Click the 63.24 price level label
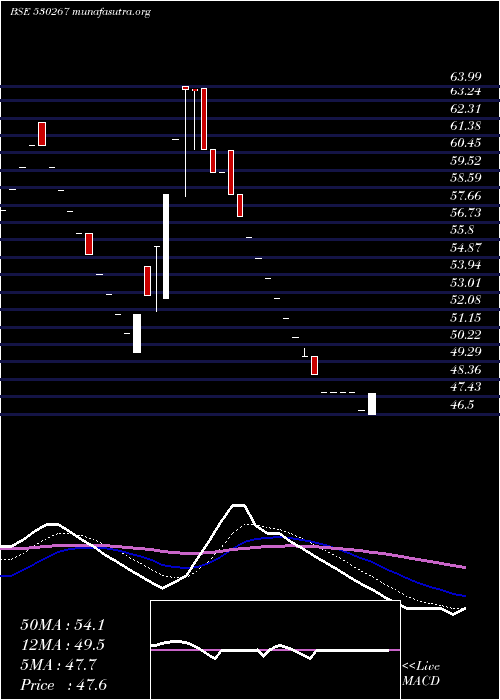The image size is (500, 700). 465,91
